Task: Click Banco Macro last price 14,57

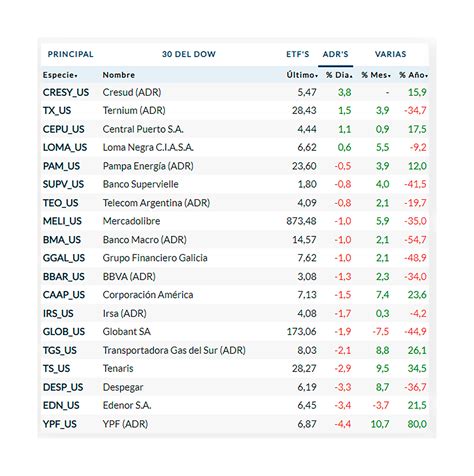Action: pos(304,240)
